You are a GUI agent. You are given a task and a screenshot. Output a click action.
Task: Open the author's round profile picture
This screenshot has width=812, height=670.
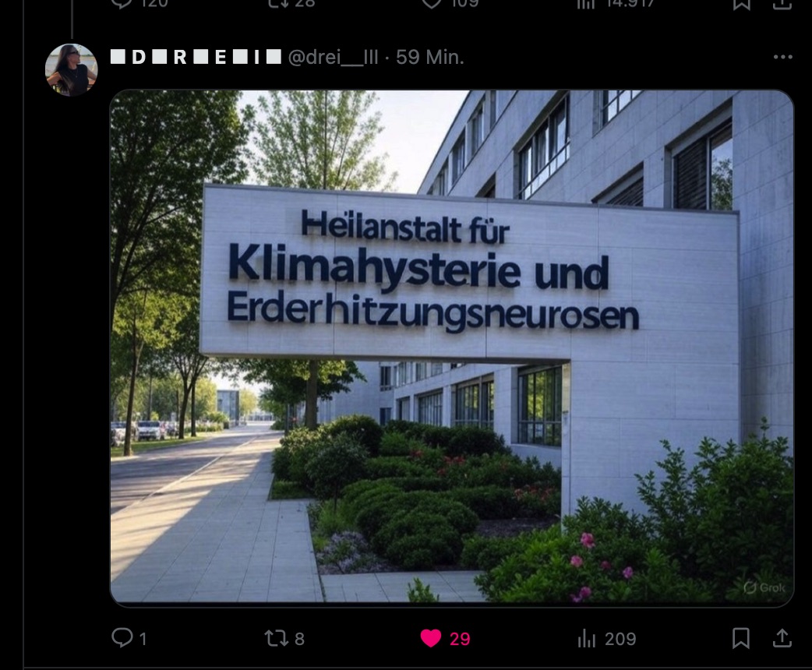click(x=72, y=70)
